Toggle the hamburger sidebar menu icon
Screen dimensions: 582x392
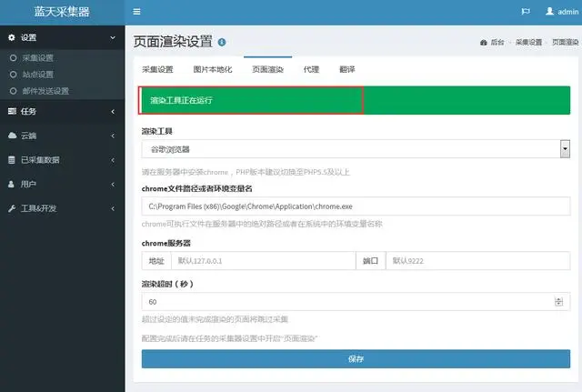point(136,12)
